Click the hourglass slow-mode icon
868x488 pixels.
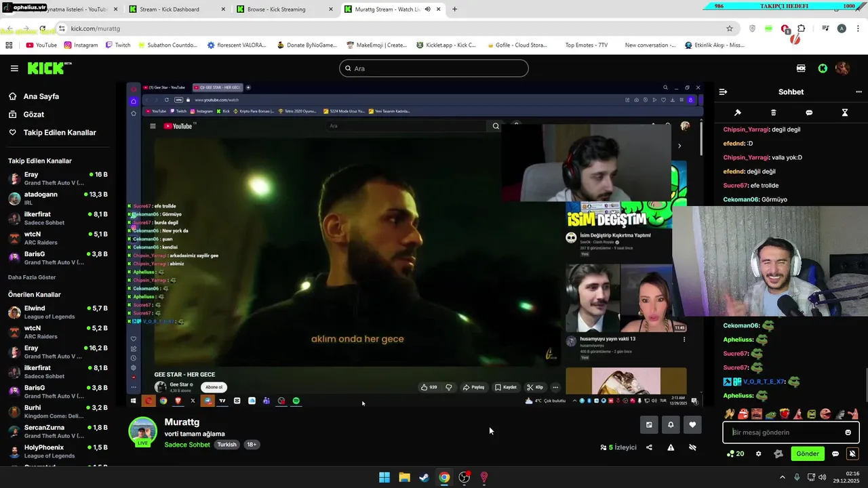(845, 113)
